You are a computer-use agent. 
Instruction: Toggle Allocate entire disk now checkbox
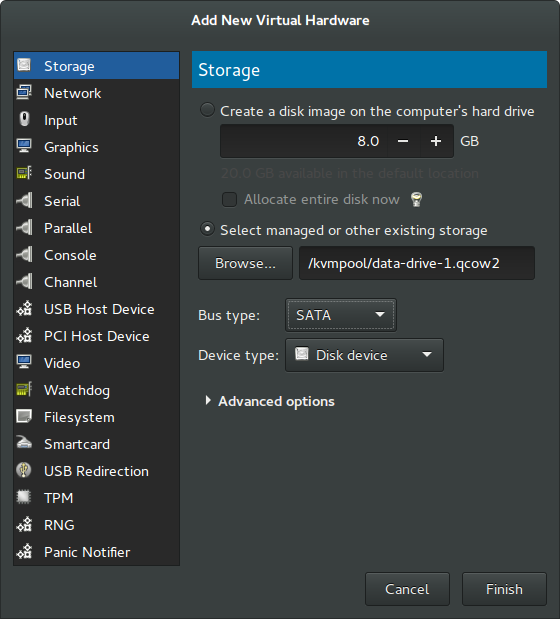pyautogui.click(x=229, y=199)
